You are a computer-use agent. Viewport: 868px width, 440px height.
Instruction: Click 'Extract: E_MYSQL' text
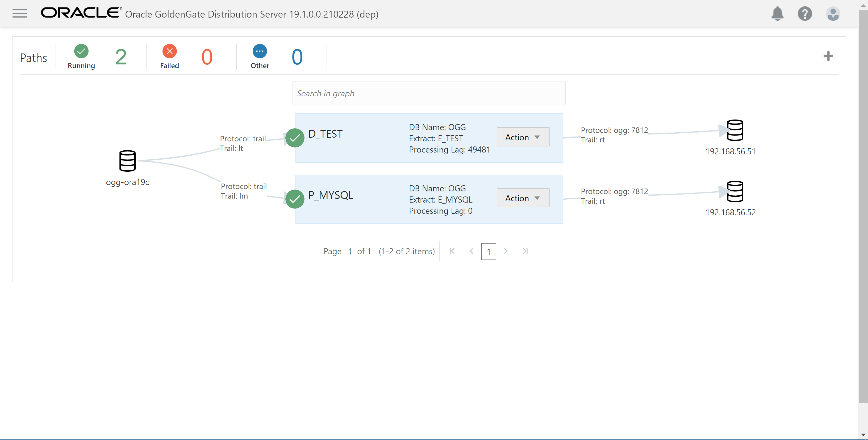pos(440,200)
